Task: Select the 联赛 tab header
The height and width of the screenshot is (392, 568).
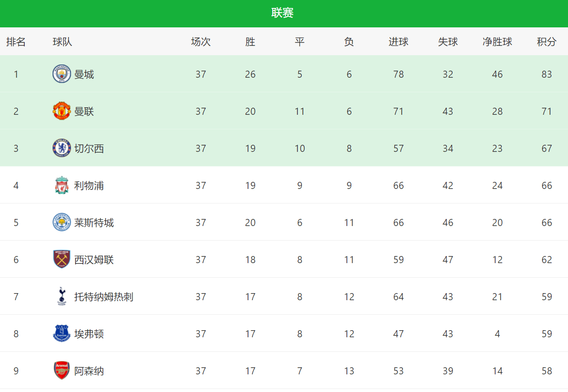Action: tap(282, 13)
